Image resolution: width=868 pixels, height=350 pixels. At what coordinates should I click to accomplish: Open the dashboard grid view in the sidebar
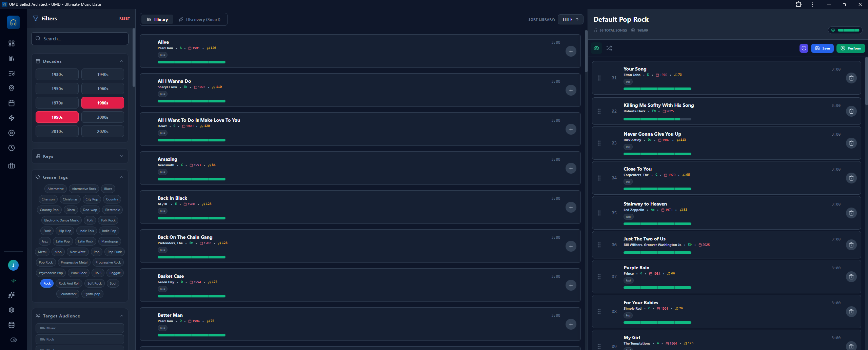(x=12, y=43)
